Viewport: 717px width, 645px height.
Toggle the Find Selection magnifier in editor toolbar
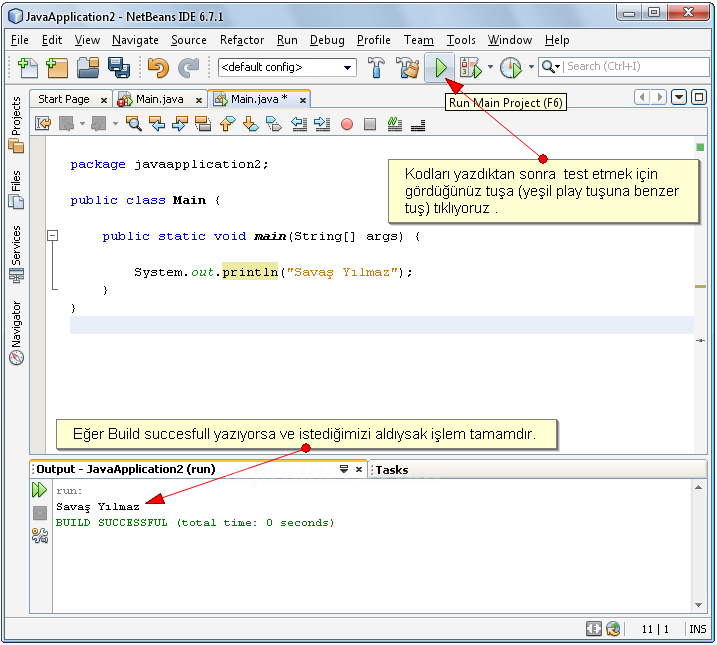133,124
